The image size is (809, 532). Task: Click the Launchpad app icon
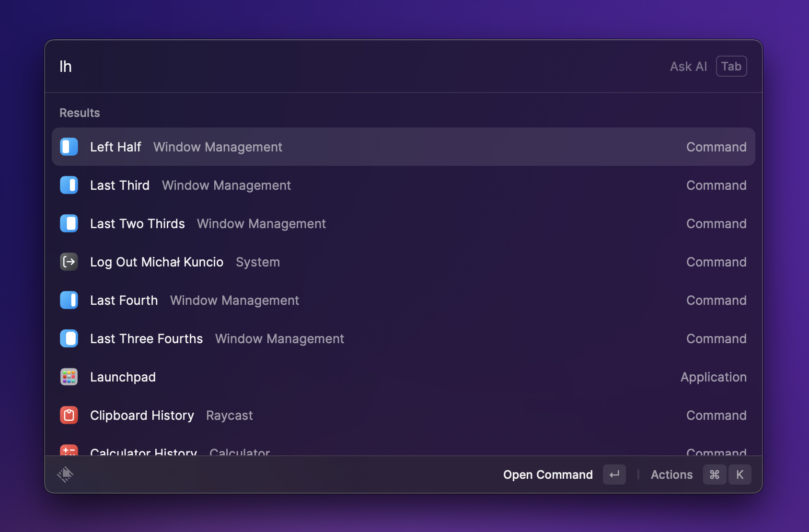(69, 377)
